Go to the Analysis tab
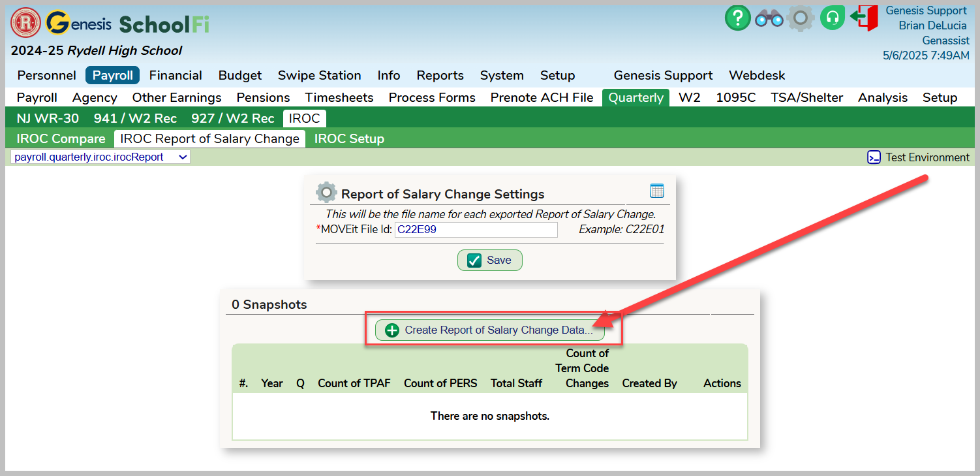The height and width of the screenshot is (476, 980). pos(883,98)
